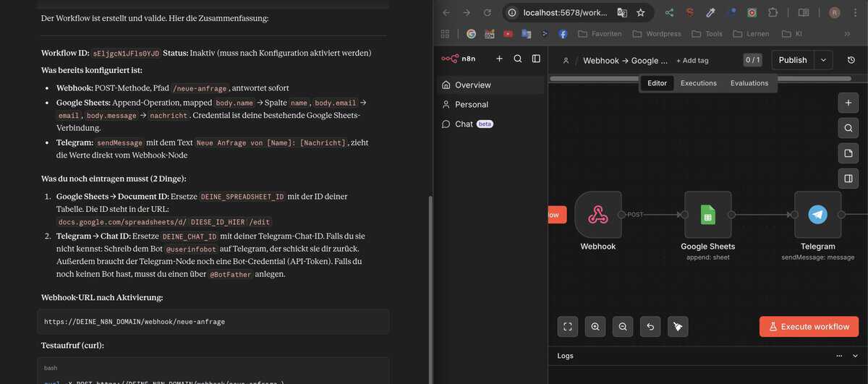The image size is (868, 384).
Task: Bookmark this page star
Action: [x=641, y=12]
